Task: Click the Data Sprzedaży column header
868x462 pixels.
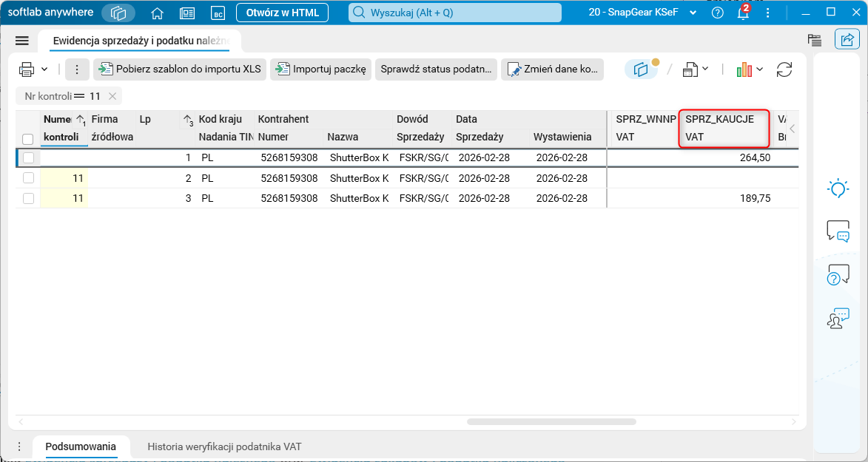Action: pyautogui.click(x=491, y=137)
